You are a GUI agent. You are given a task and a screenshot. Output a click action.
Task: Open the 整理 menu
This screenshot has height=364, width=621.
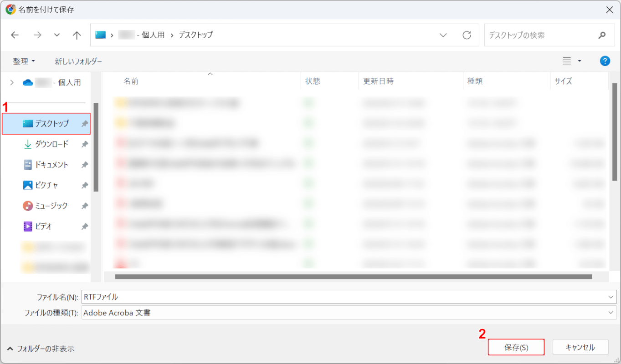(x=24, y=61)
